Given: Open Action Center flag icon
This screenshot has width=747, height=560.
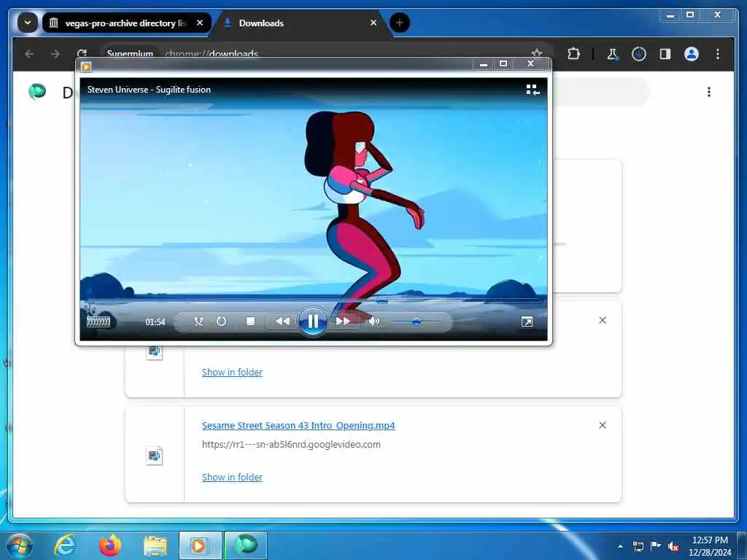Looking at the screenshot, I should tap(656, 546).
